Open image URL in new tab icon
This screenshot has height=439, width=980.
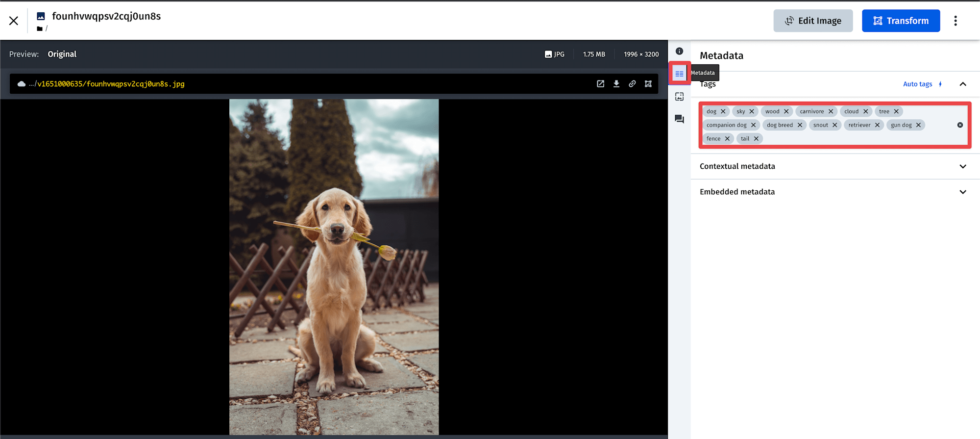tap(600, 84)
